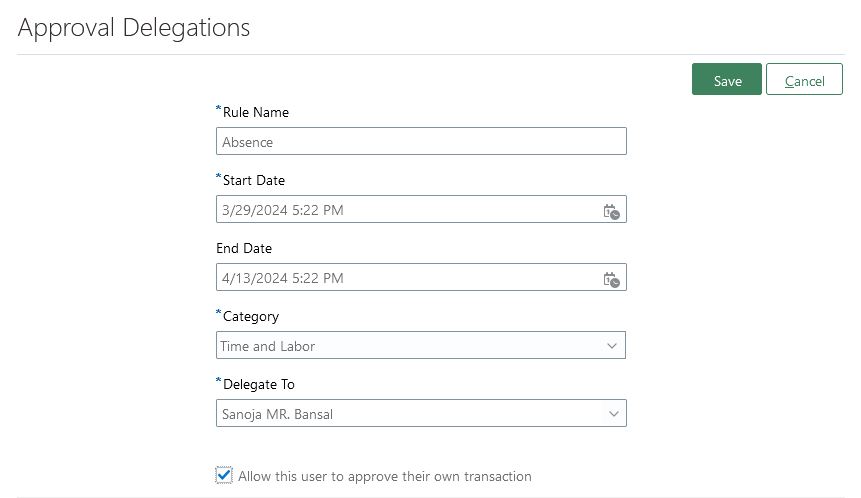Open the Start Date calendar picker icon

611,212
